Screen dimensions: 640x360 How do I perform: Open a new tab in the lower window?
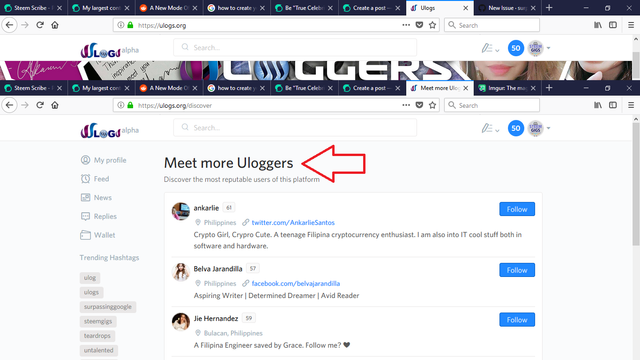click(x=549, y=88)
